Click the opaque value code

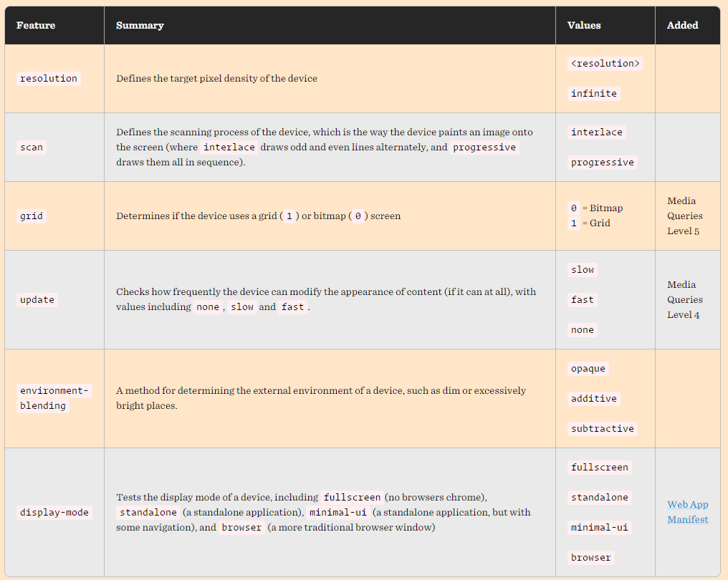tap(588, 369)
